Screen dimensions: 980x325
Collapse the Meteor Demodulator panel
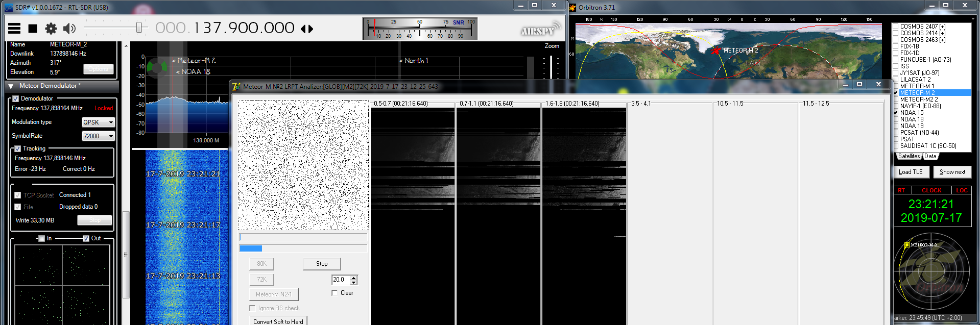[x=11, y=86]
